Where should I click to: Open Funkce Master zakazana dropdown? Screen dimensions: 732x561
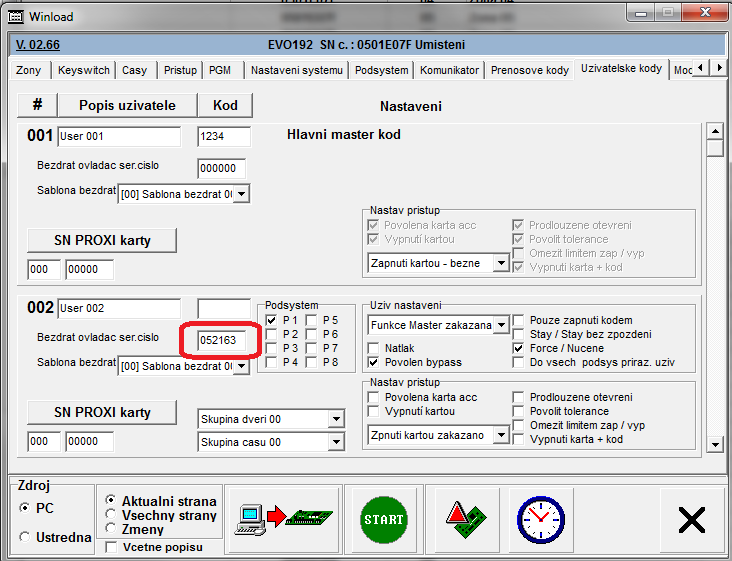coord(500,325)
